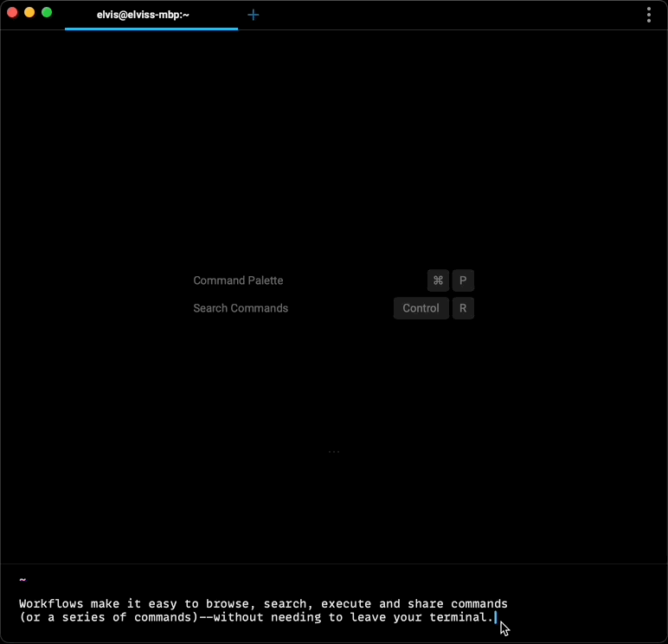Maximize the window with the green button
Viewport: 668px width, 644px height.
(x=47, y=12)
